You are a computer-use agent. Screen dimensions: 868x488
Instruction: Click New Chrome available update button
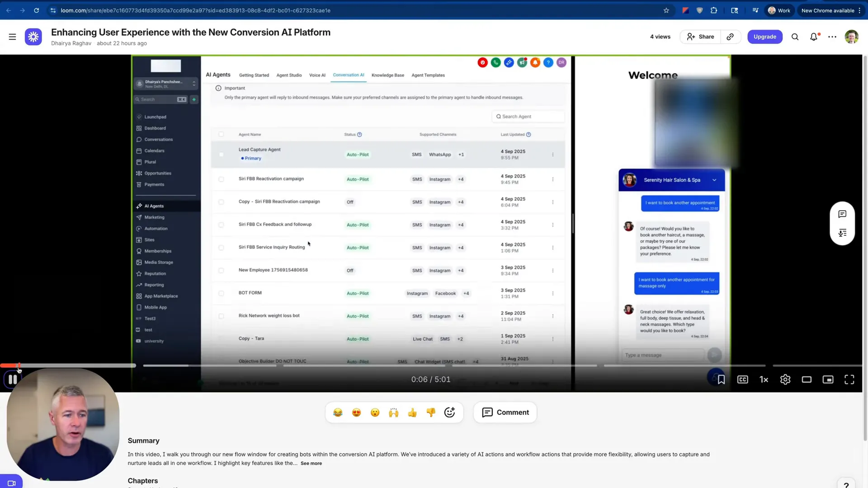click(x=831, y=10)
